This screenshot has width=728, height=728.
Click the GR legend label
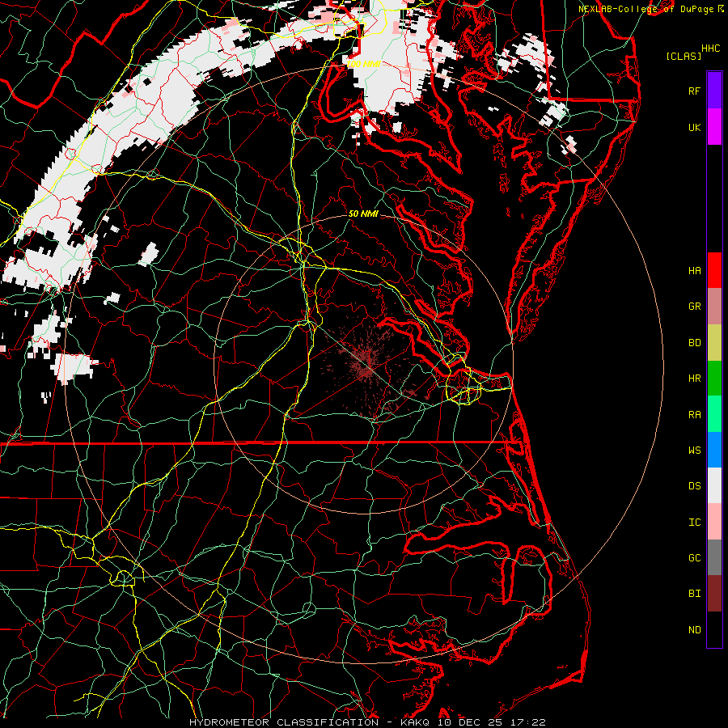tap(695, 307)
